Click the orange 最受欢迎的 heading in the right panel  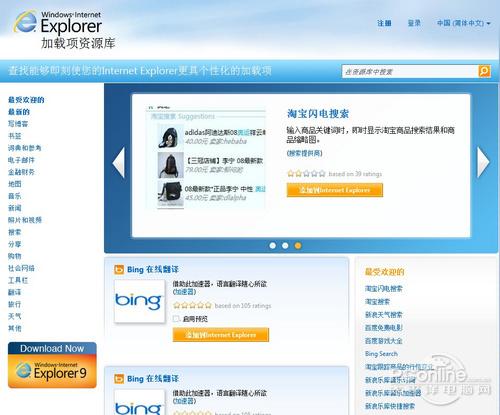pos(384,272)
